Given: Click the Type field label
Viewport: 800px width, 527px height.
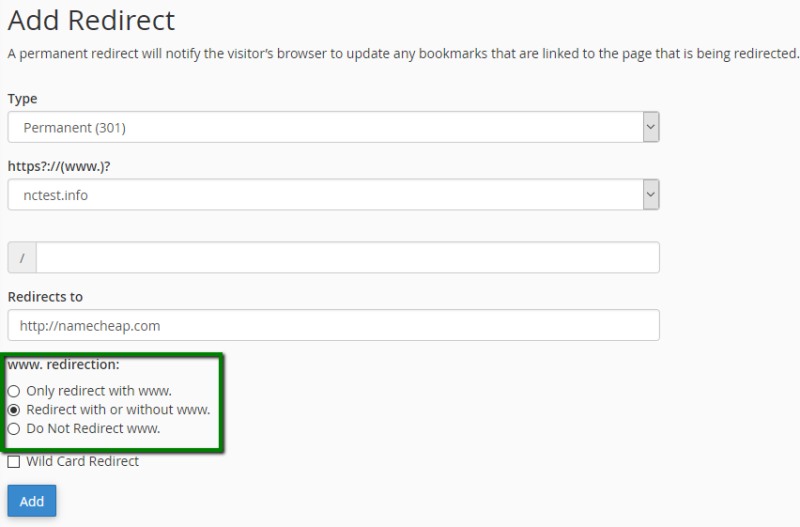Looking at the screenshot, I should coord(23,99).
